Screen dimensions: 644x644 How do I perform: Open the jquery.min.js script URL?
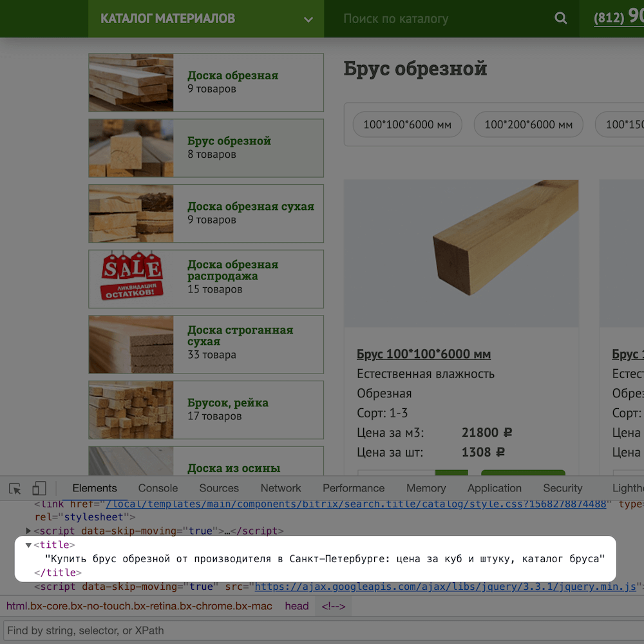pos(446,587)
